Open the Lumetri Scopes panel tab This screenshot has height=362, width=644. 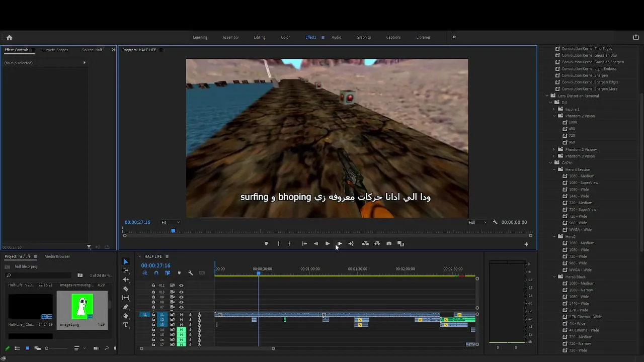[x=55, y=50]
